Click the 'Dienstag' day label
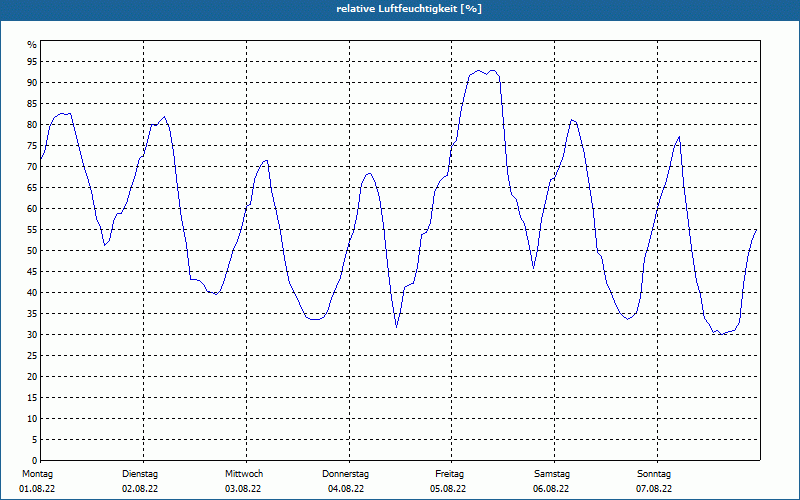 pos(140,474)
